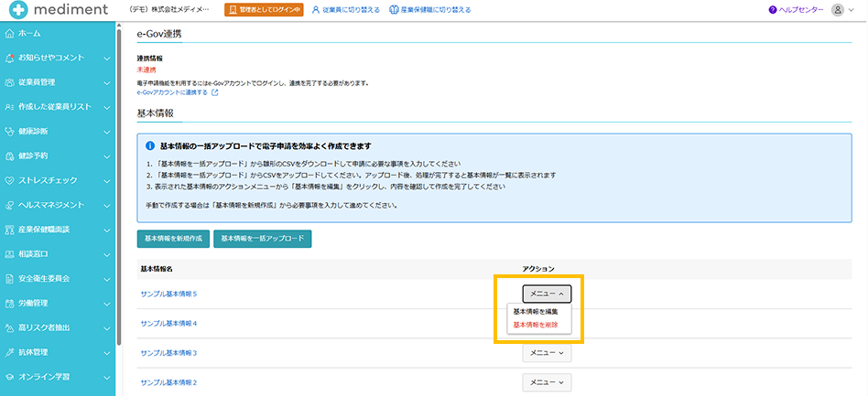Click the e-Govアカウントに連携する link
This screenshot has width=868, height=396.
coord(173,93)
